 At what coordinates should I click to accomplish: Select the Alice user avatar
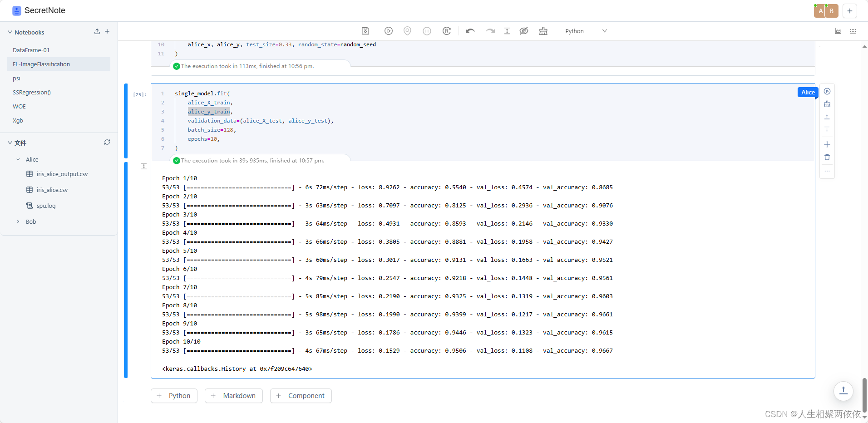coord(820,11)
